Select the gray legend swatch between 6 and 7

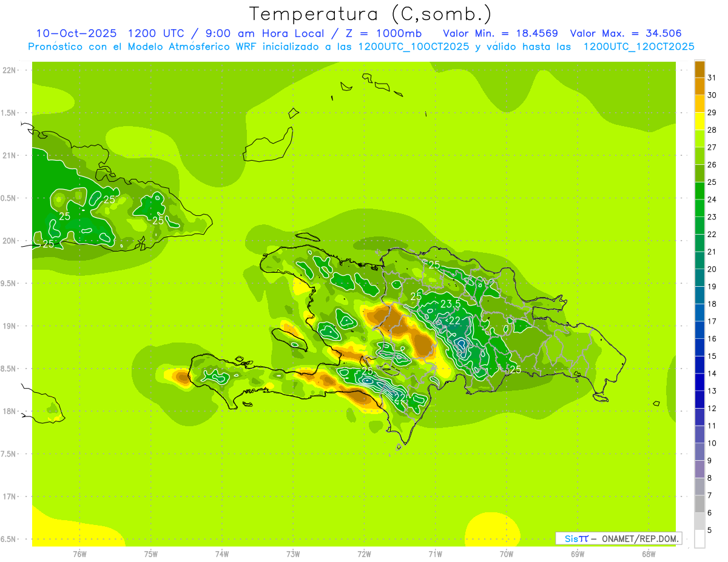click(699, 504)
